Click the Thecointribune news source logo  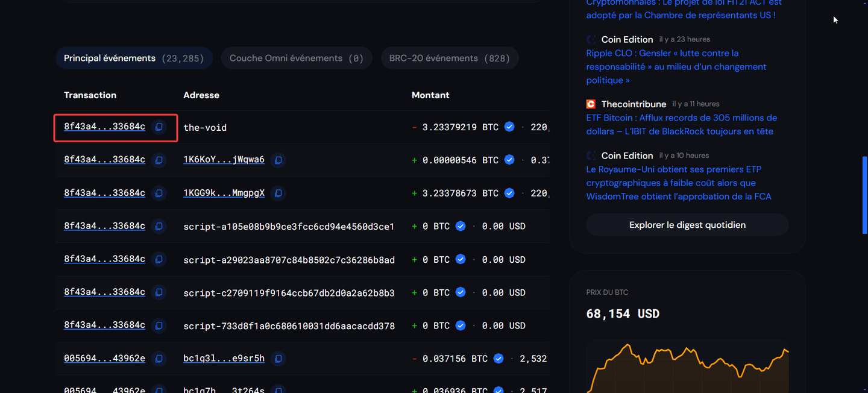pos(591,104)
